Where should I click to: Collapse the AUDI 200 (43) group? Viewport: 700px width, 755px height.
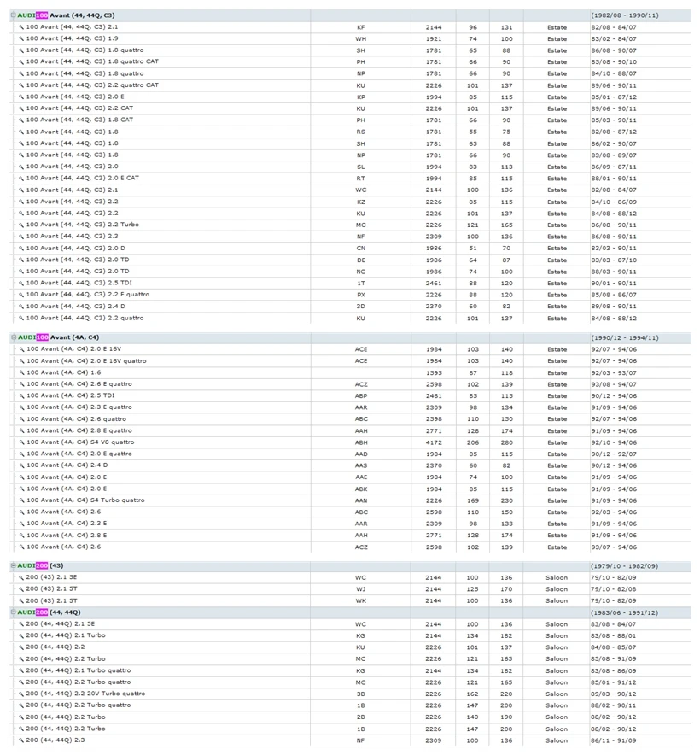pos(13,565)
